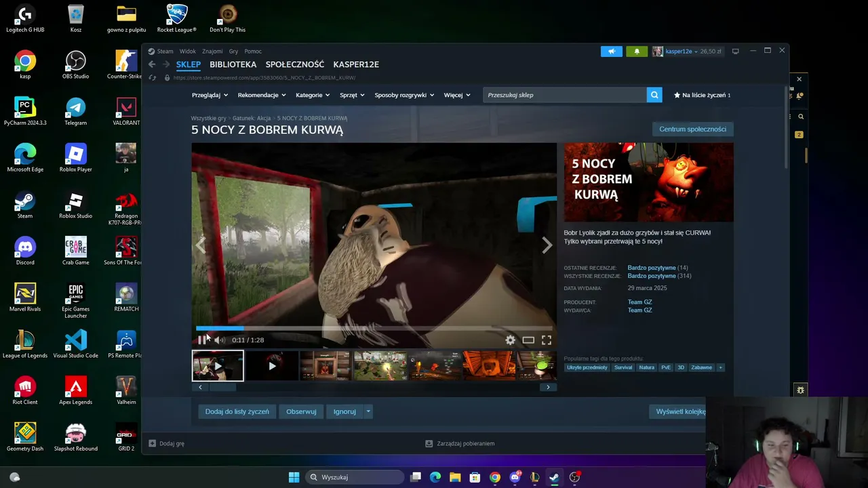Focus the Przeszukaj sklep search field

coord(565,95)
